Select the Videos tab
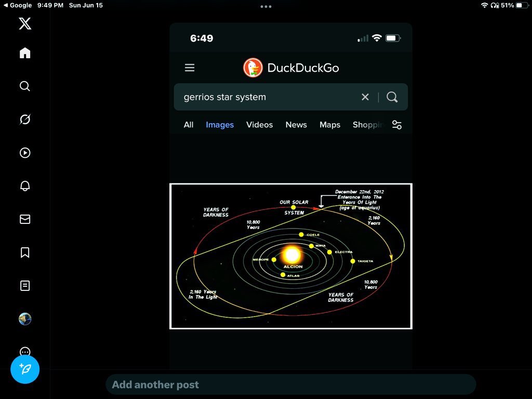Viewport: 532px width, 399px height. point(259,125)
